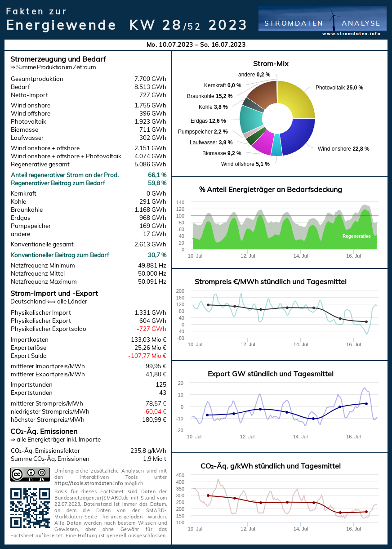Click the red Export Saldo value -107,77 Mio €
This screenshot has width=392, height=549.
pos(147,356)
